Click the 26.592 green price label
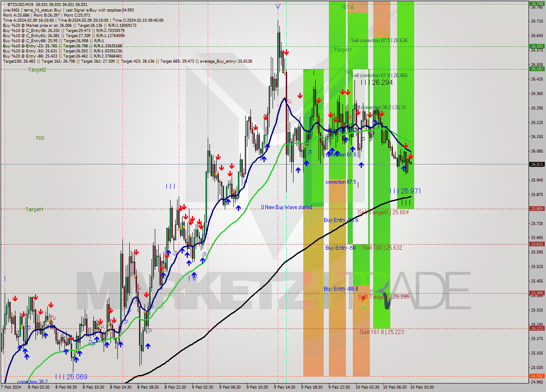Image resolution: width=546 pixels, height=392 pixels. click(x=536, y=46)
